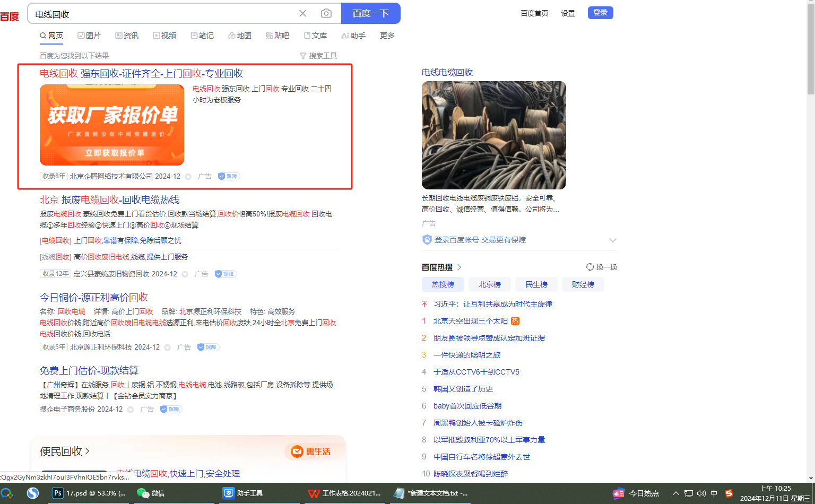The image size is (815, 504).
Task: Open the 惠生活 badge in 便民回收 card
Action: tap(311, 451)
